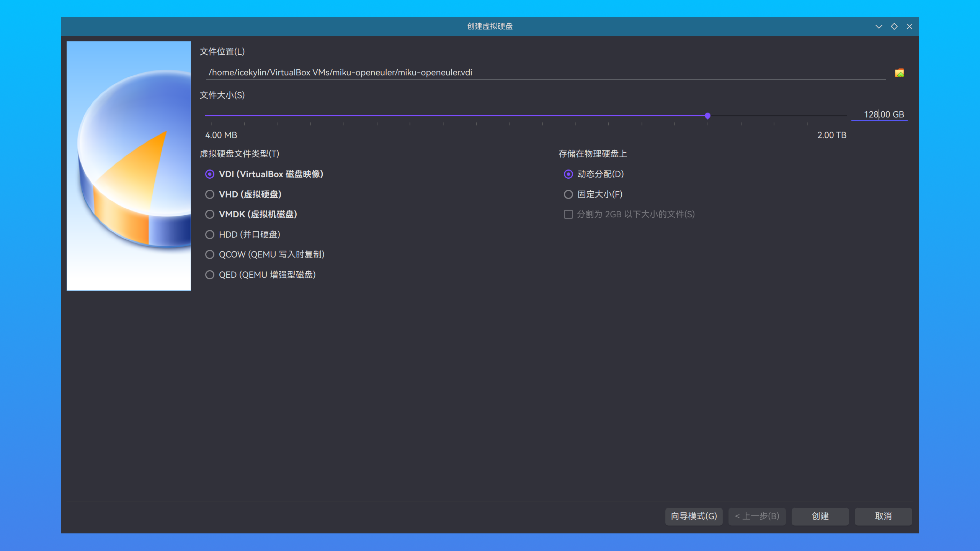The image size is (980, 551).
Task: Close the 创建虚拟硬盘 dialog
Action: [909, 26]
